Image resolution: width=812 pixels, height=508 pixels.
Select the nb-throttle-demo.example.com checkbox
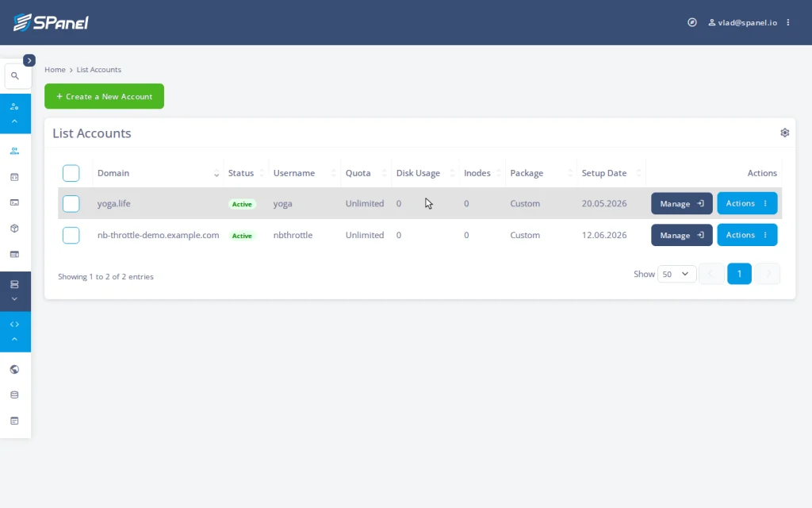[x=71, y=235]
